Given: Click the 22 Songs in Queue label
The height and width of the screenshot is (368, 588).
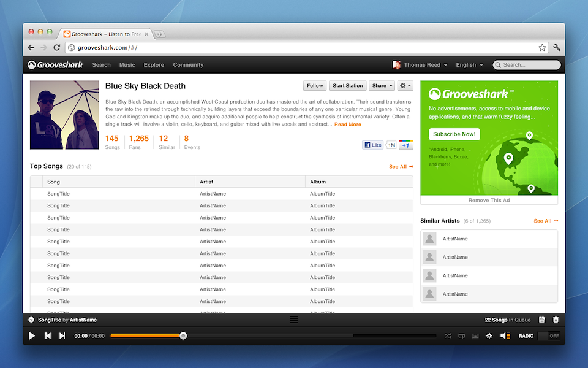Looking at the screenshot, I should click(x=507, y=320).
